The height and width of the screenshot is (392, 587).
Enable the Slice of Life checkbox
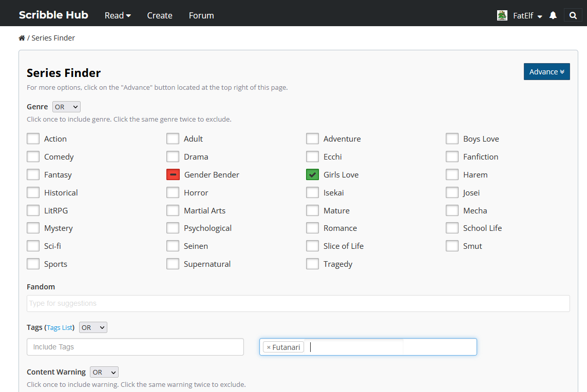click(x=312, y=246)
